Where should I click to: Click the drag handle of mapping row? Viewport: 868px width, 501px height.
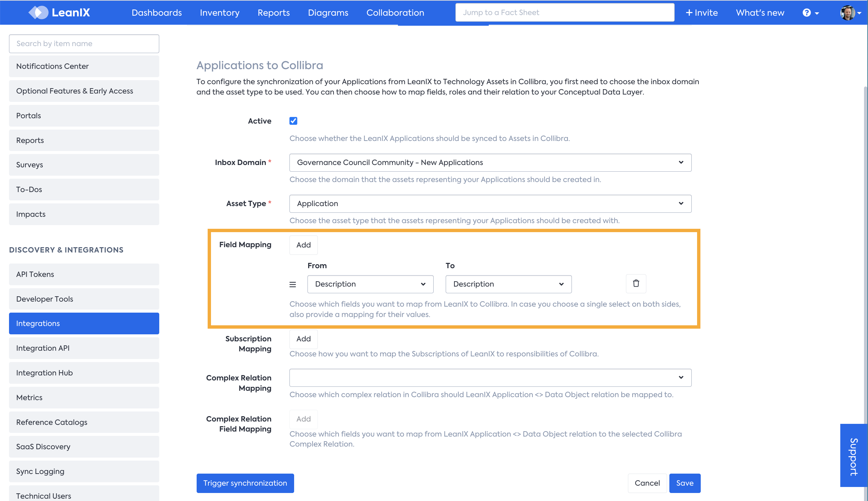point(293,284)
